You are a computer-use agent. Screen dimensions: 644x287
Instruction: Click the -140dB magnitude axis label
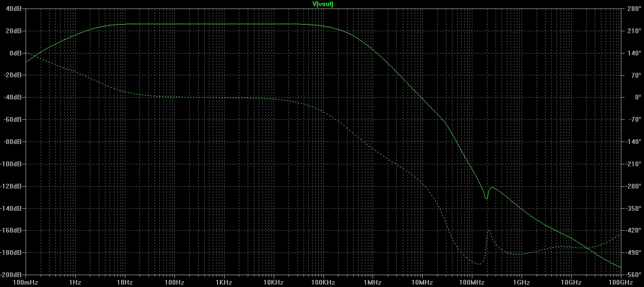click(12, 208)
